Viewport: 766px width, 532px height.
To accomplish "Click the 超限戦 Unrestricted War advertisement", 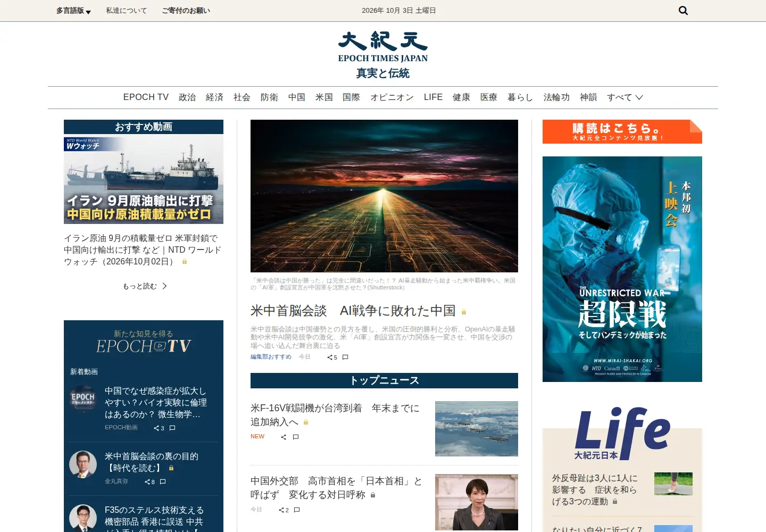I will pyautogui.click(x=622, y=269).
